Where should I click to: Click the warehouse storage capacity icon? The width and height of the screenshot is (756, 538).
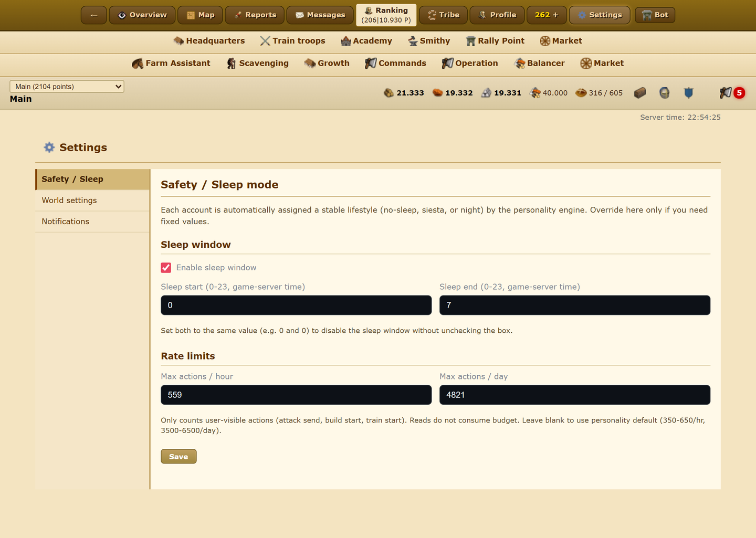(x=535, y=93)
